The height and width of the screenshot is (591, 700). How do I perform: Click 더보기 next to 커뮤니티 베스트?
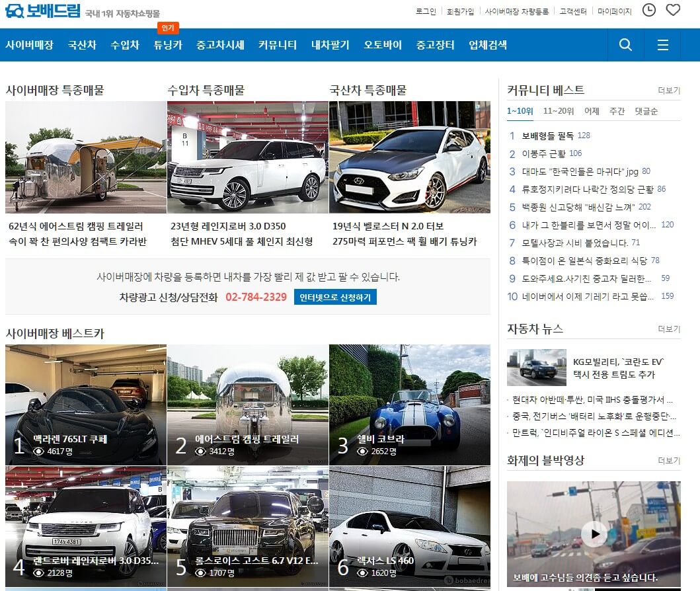point(669,91)
